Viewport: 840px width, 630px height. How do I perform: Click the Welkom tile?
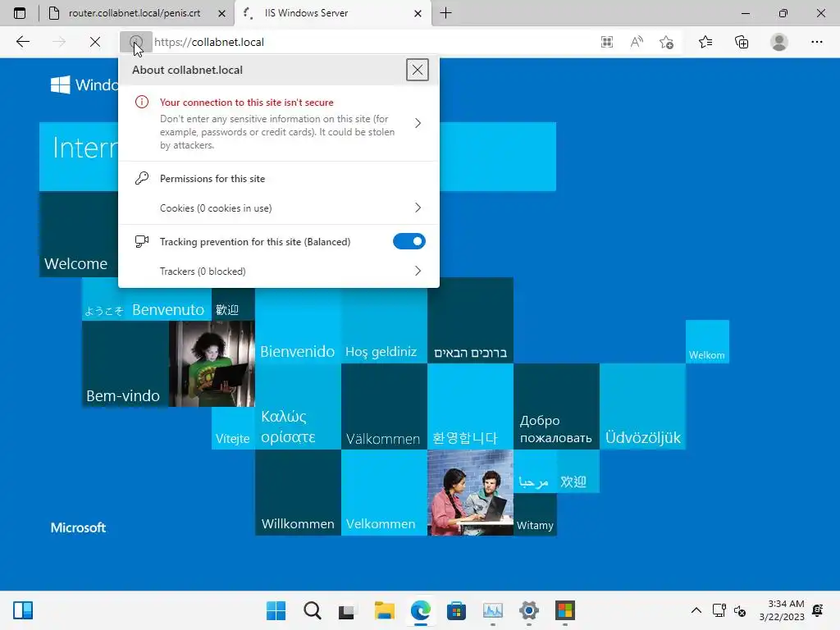coord(707,342)
